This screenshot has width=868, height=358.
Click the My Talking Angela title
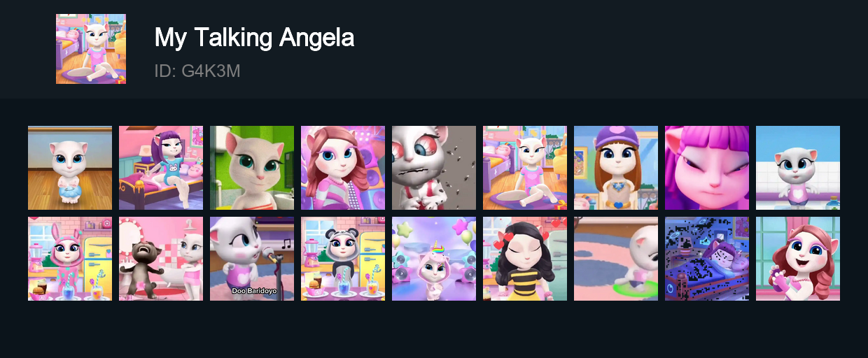(254, 38)
